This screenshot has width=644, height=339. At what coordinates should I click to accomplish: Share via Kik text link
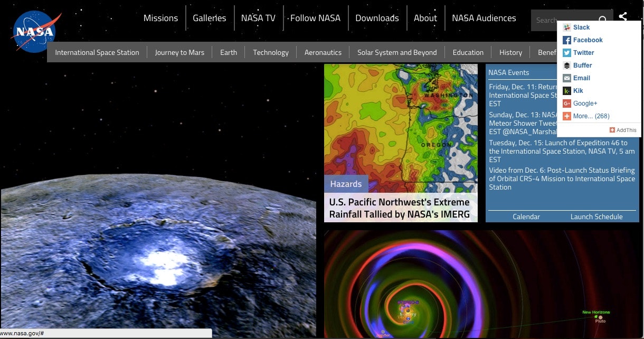[578, 91]
